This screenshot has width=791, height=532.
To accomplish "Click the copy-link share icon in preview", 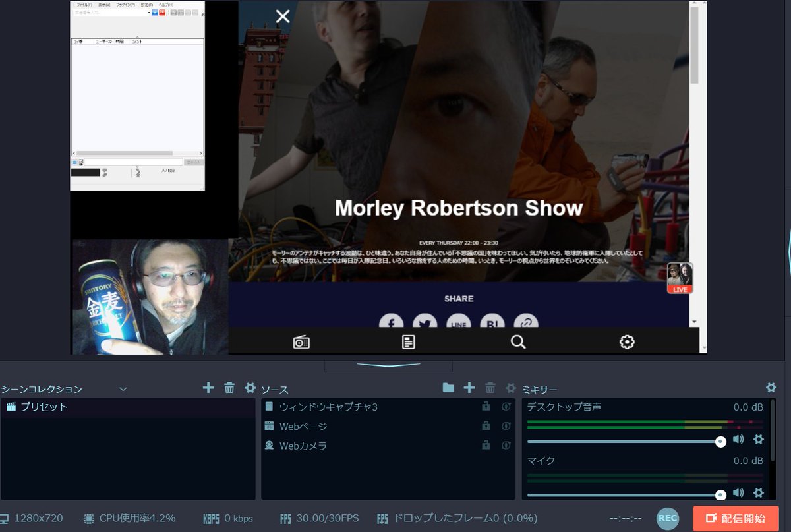I will [x=526, y=321].
